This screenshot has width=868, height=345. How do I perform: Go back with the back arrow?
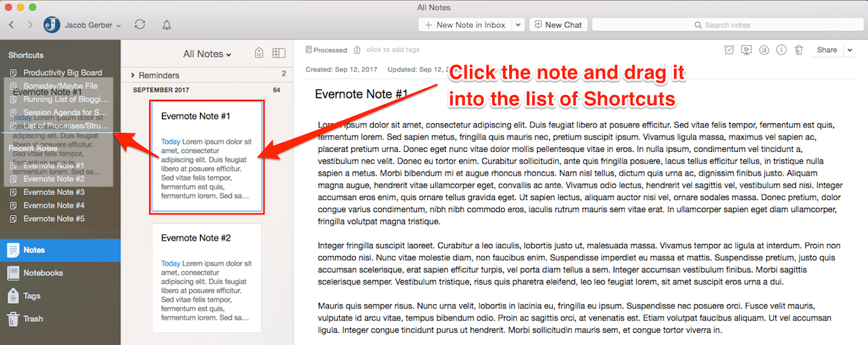pyautogui.click(x=12, y=25)
